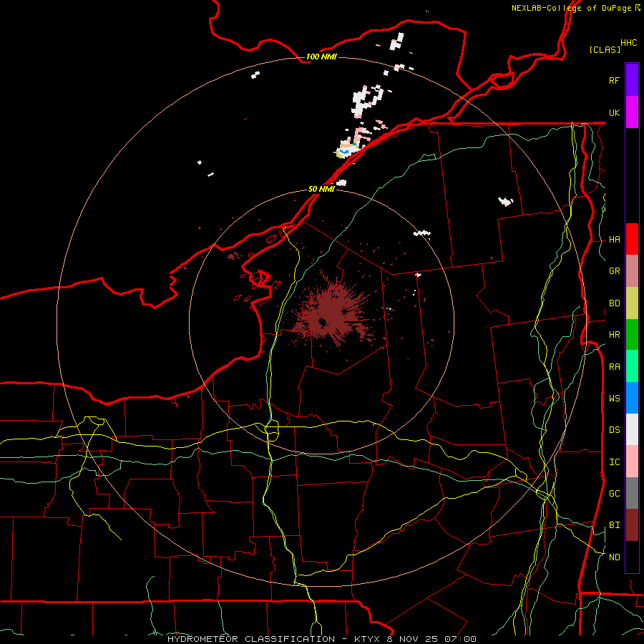Click the '8 NOV 25 07:00' timestamp
This screenshot has width=644, height=644.
pos(431,639)
